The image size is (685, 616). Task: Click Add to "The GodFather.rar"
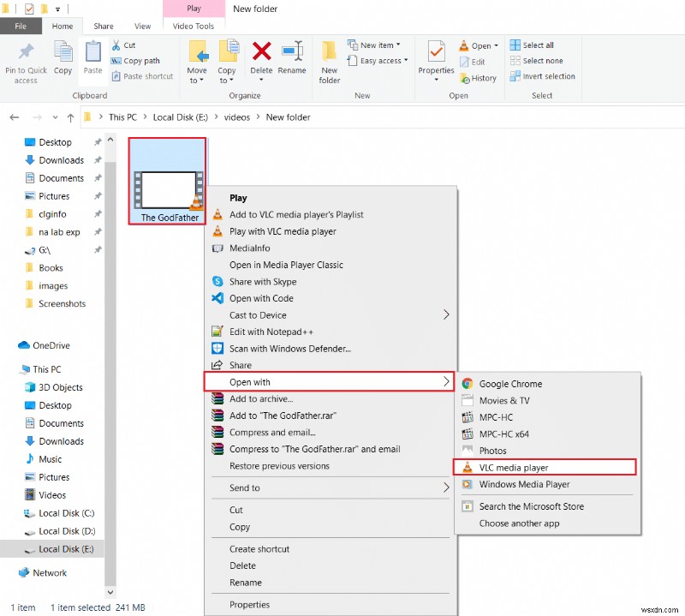click(x=331, y=416)
